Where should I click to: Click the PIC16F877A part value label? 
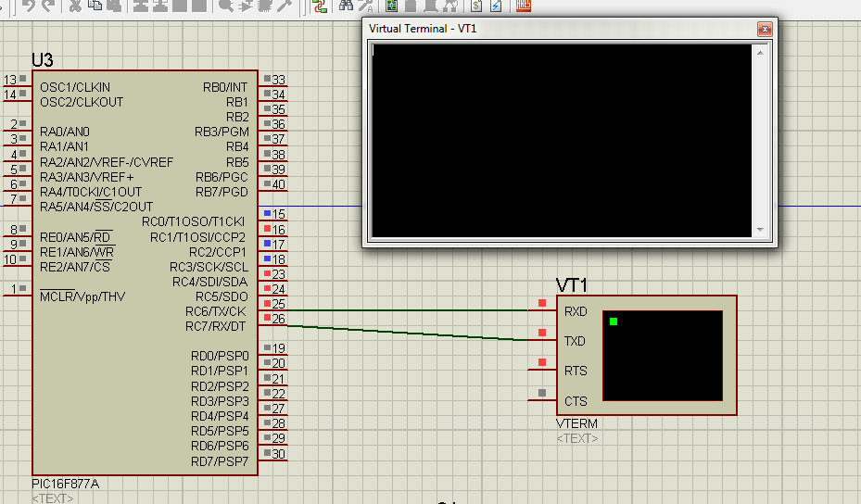point(66,484)
